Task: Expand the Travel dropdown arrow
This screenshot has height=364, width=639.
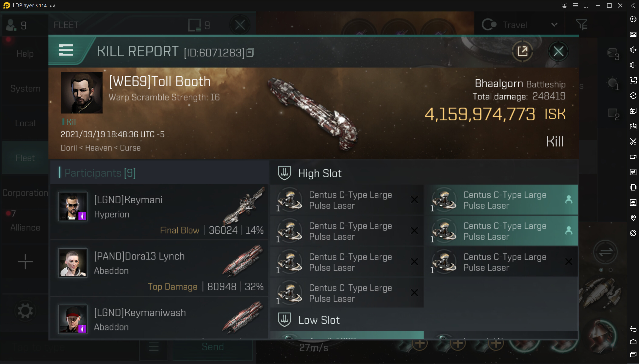Action: pyautogui.click(x=554, y=25)
